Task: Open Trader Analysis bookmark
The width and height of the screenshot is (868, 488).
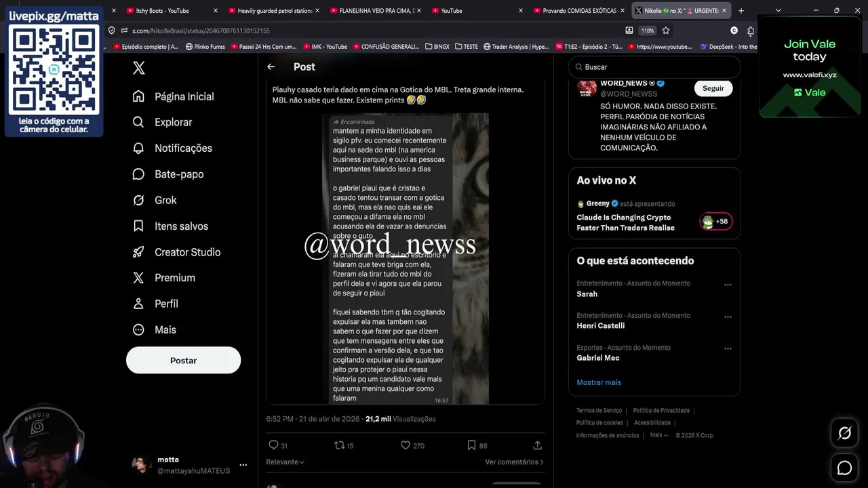Action: click(x=516, y=47)
